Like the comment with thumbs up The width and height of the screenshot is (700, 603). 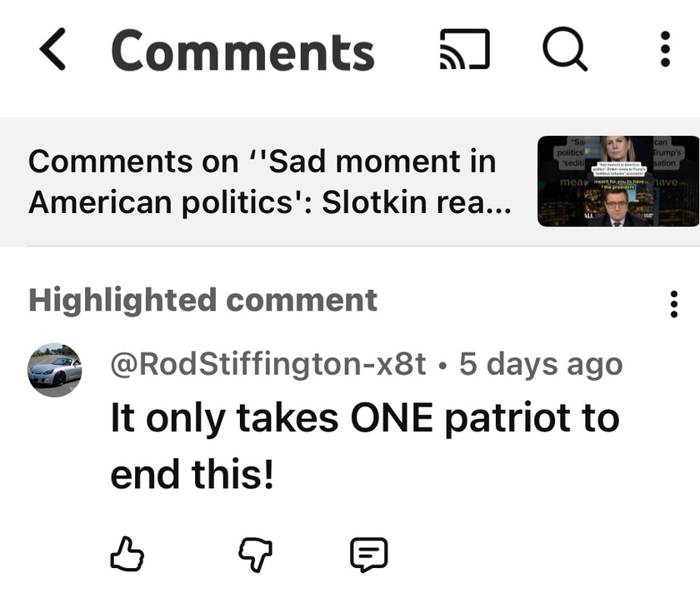pos(127,554)
